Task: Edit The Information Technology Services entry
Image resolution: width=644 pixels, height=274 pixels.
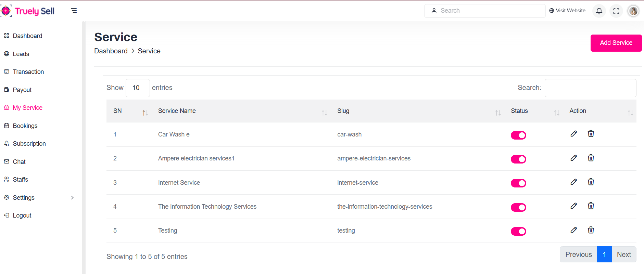Action: [573, 206]
